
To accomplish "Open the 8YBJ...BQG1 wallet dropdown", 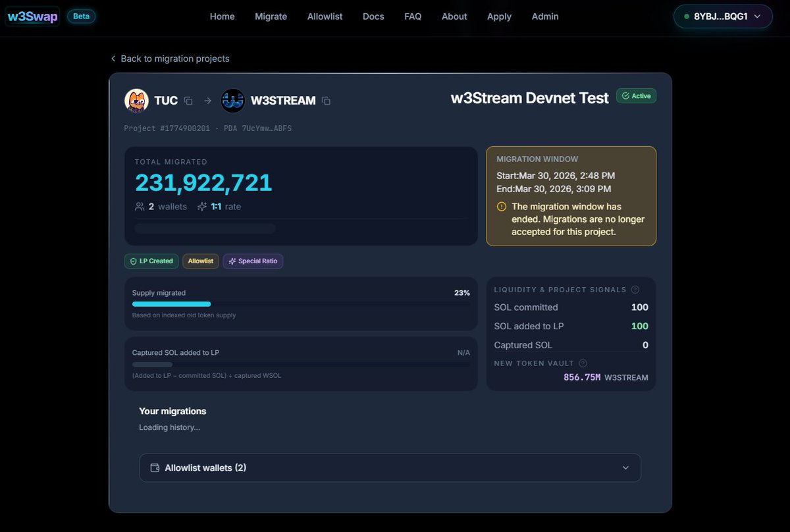I will point(722,16).
